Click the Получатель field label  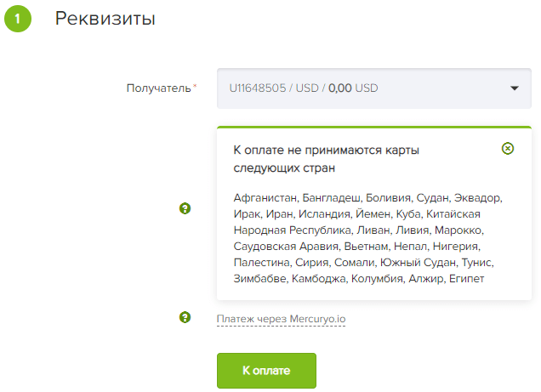[158, 88]
